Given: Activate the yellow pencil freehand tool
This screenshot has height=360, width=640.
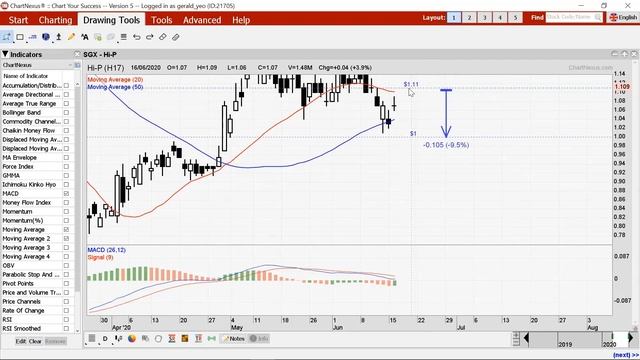Looking at the screenshot, I should tap(71, 37).
